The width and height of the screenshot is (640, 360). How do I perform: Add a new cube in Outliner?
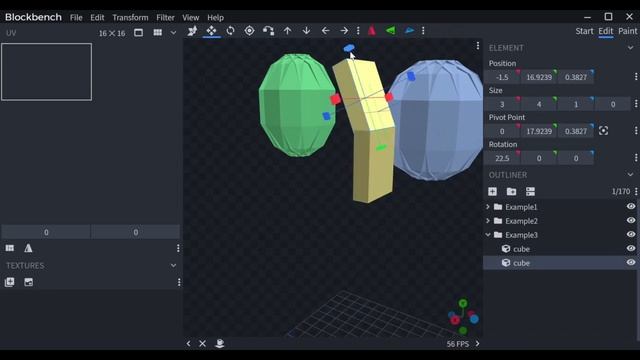click(x=492, y=191)
